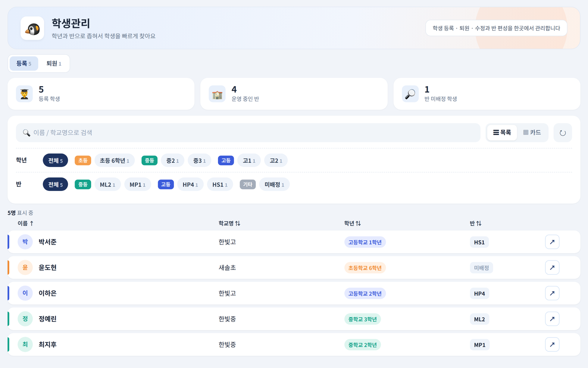
Task: Filter by 미배정 class chip
Action: point(275,184)
